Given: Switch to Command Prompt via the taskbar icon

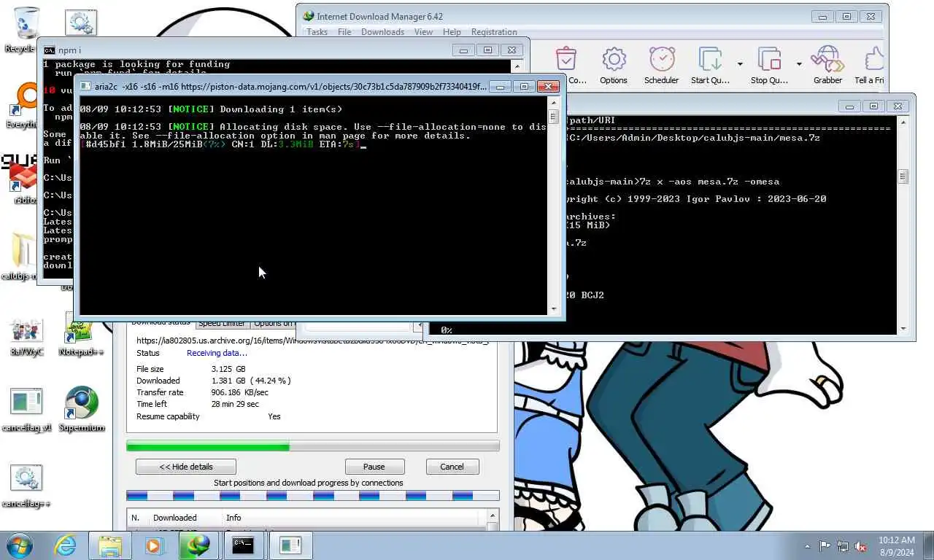Looking at the screenshot, I should 243,545.
